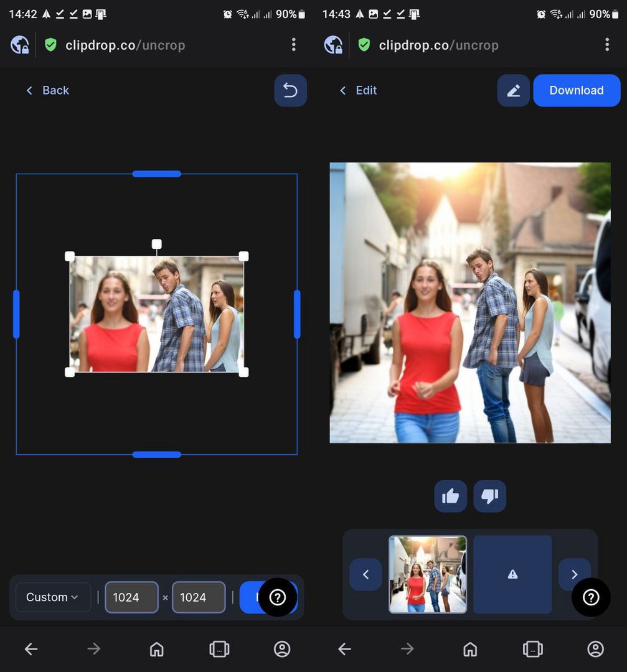Tap battery 90% indicator in right status bar
The width and height of the screenshot is (627, 672).
(604, 14)
